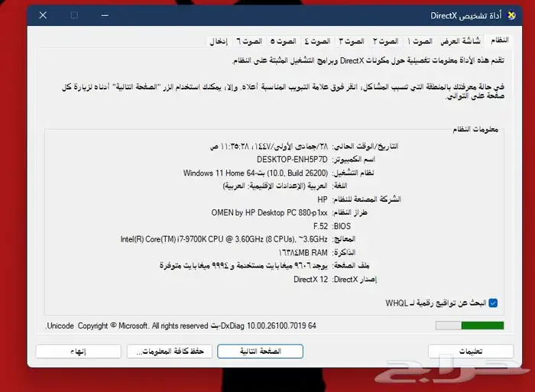Click the معلومات النظام group label
The image size is (535, 392).
[475, 129]
